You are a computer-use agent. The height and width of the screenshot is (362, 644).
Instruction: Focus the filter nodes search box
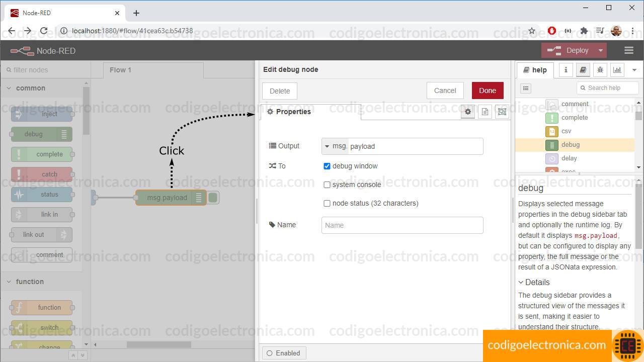pyautogui.click(x=45, y=70)
